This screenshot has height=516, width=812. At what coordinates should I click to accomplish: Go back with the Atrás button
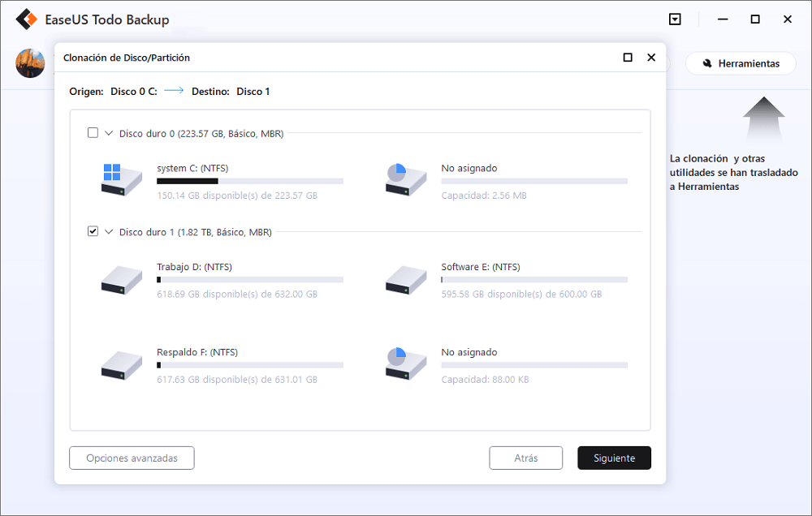525,458
